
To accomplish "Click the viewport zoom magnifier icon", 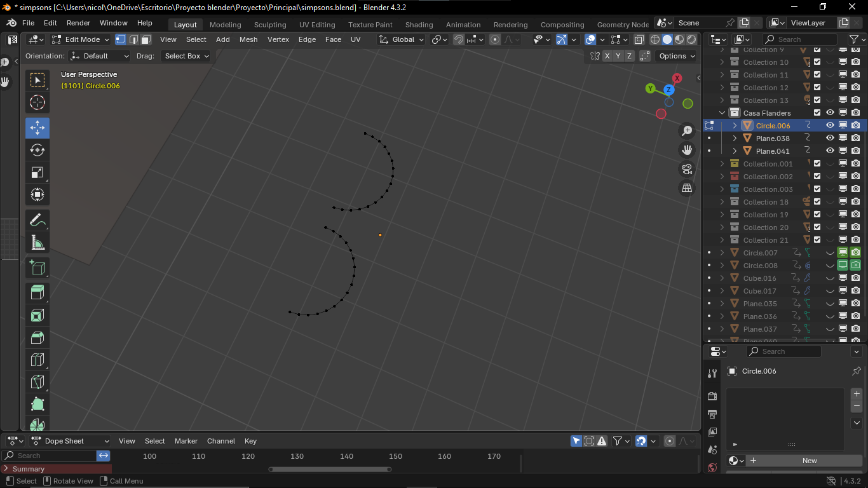I will tap(687, 131).
